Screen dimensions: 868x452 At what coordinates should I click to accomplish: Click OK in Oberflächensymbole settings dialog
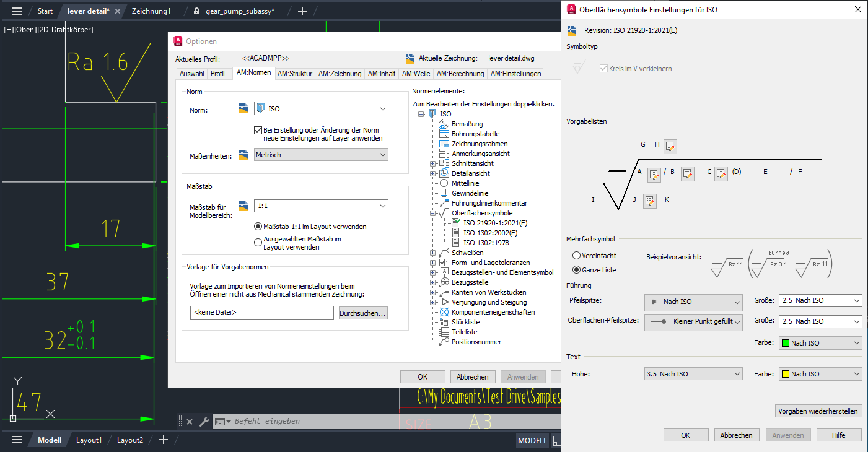click(686, 435)
